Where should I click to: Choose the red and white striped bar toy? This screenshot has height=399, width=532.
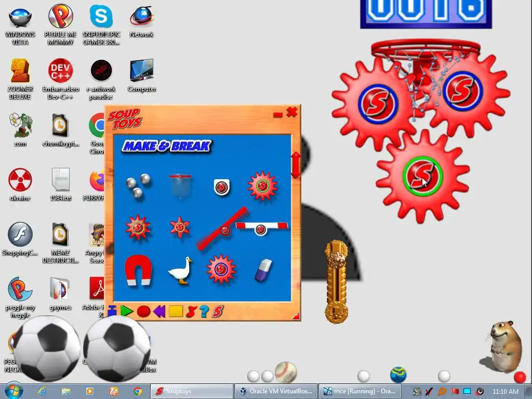[261, 229]
